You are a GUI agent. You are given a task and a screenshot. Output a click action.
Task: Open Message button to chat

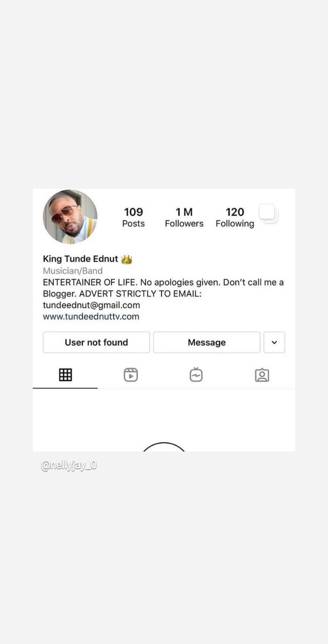[x=207, y=343]
